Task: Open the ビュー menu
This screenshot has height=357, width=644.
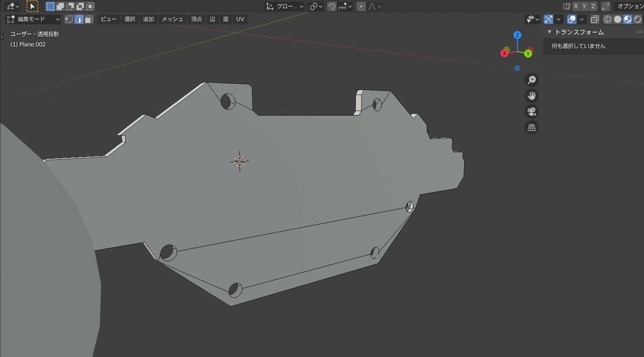Action: pos(108,19)
